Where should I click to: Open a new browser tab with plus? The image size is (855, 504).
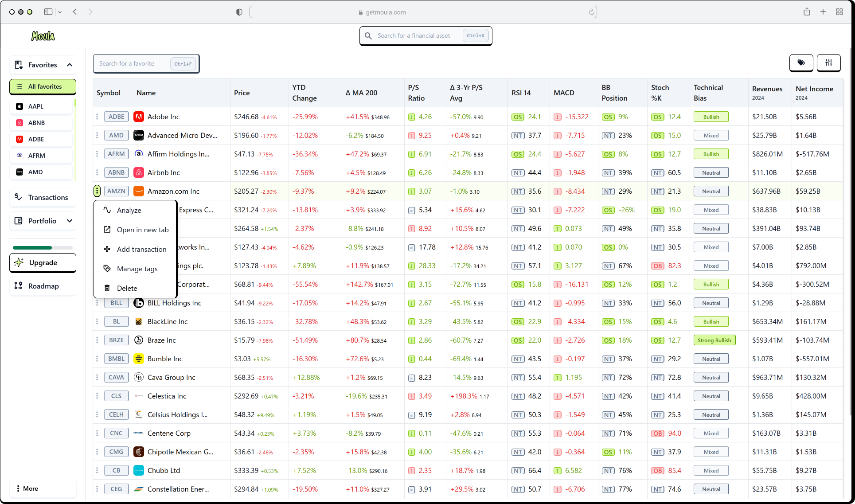[x=823, y=12]
